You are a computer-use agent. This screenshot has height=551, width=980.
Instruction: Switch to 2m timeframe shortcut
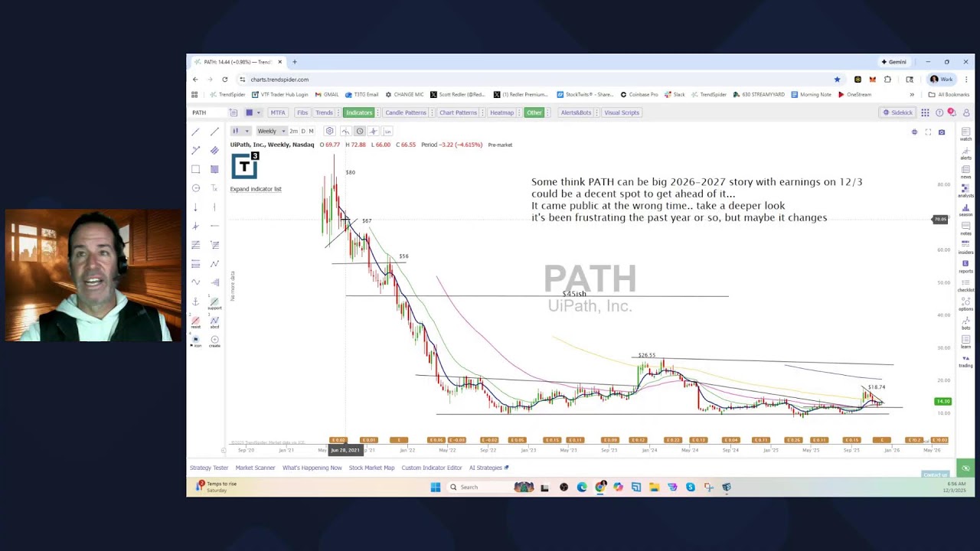[293, 131]
